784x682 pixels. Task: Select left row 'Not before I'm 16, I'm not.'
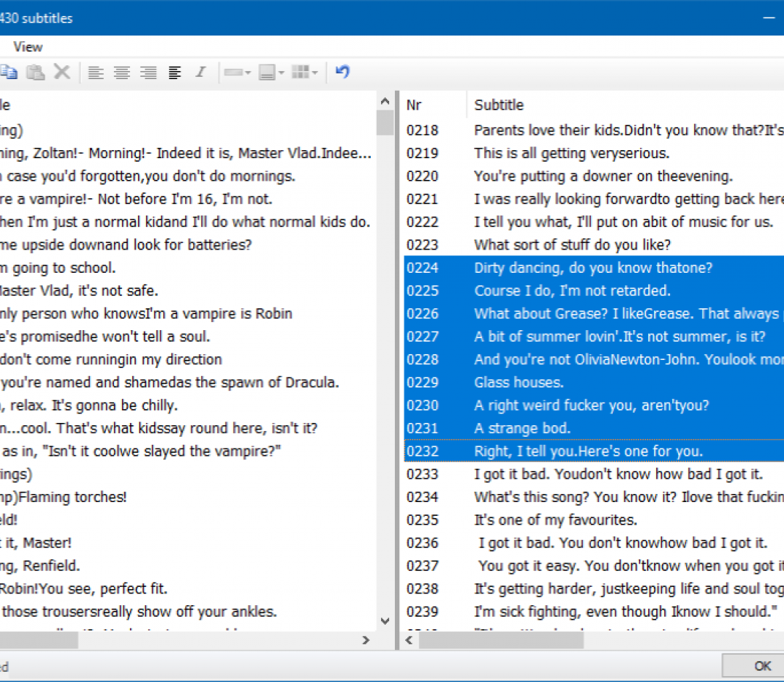[x=188, y=200]
